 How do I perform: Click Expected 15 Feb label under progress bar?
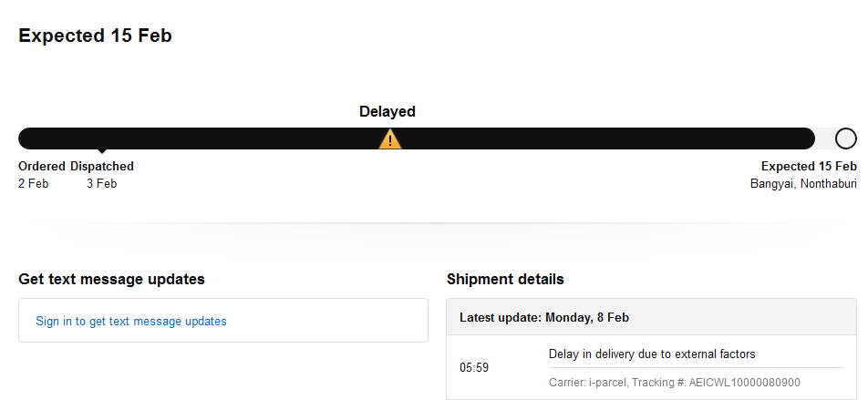tap(809, 166)
